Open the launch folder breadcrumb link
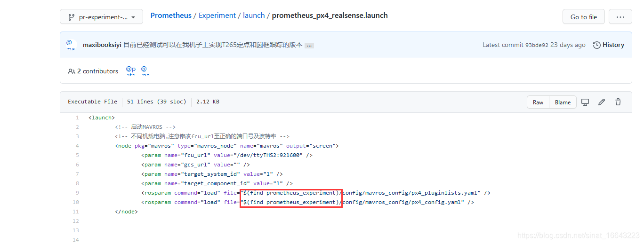This screenshot has height=244, width=644. pos(254,16)
